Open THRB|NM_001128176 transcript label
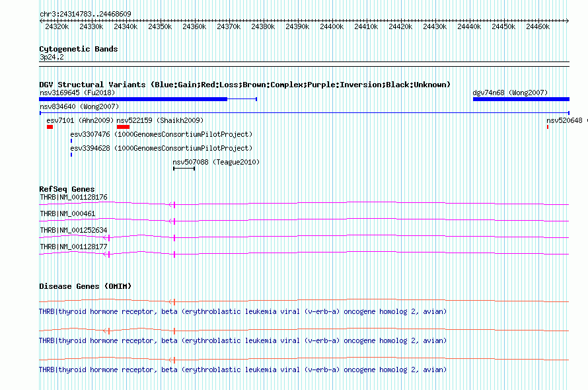 (x=73, y=197)
